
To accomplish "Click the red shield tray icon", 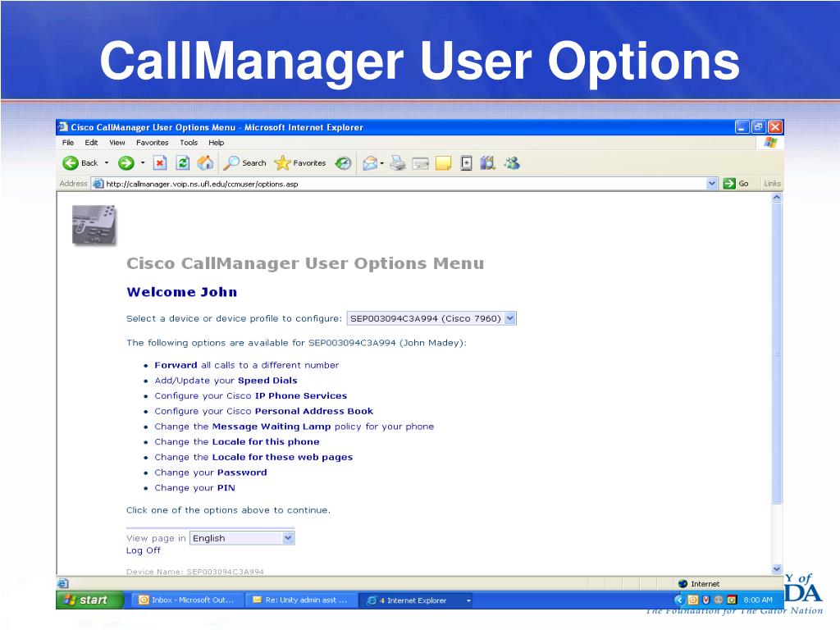I will [x=706, y=600].
